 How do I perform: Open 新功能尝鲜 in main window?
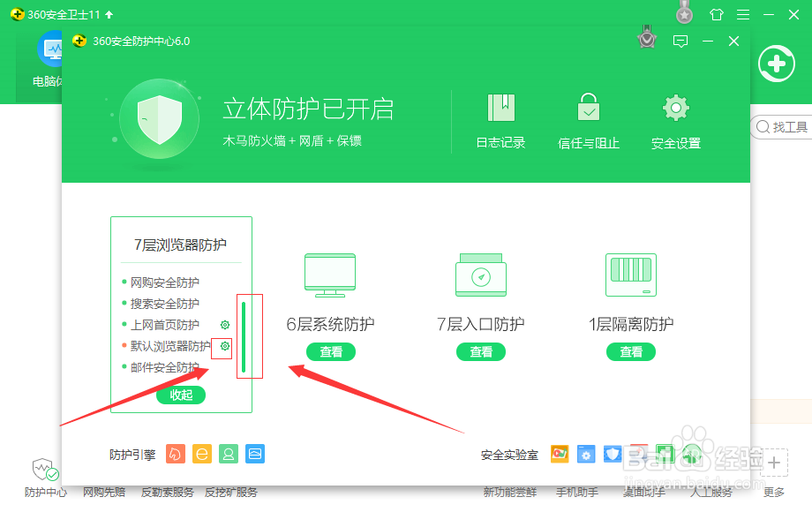pos(510,492)
